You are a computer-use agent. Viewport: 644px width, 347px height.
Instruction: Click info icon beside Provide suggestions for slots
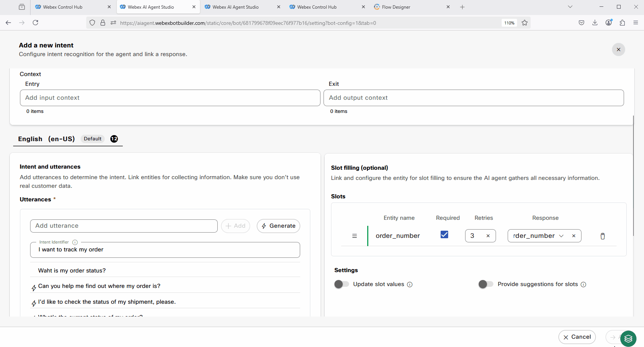click(x=583, y=285)
